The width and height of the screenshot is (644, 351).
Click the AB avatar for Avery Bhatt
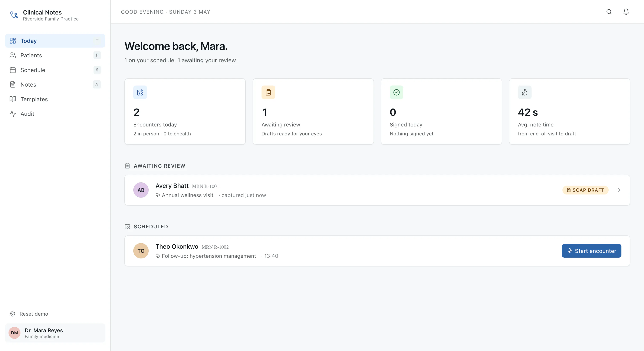pos(141,190)
